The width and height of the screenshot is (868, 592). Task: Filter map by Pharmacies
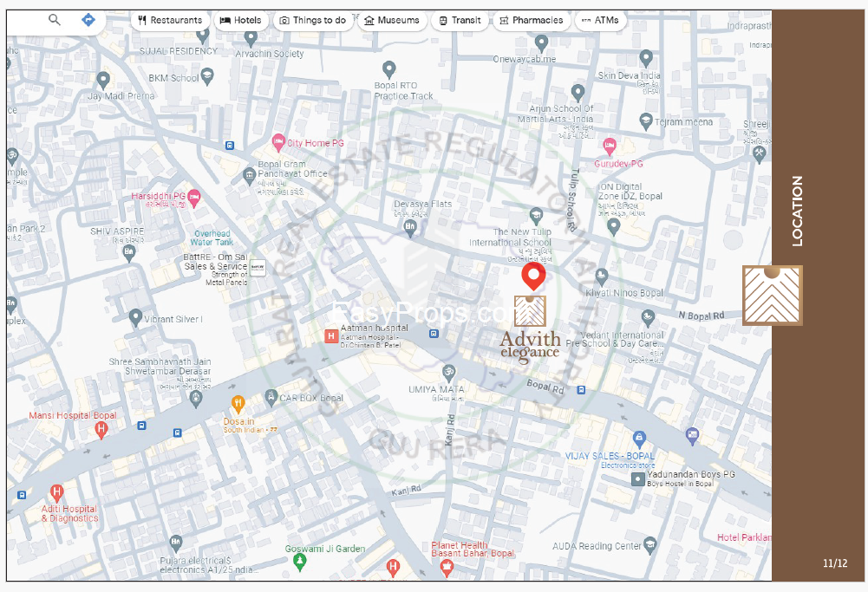click(532, 20)
